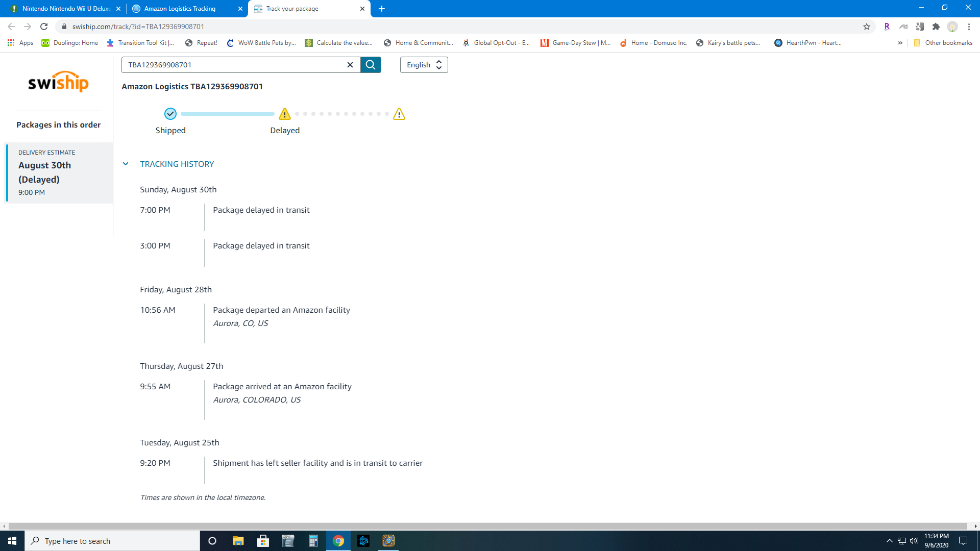Click the Delayed warning triangle icon
This screenshot has width=980, height=551.
285,114
